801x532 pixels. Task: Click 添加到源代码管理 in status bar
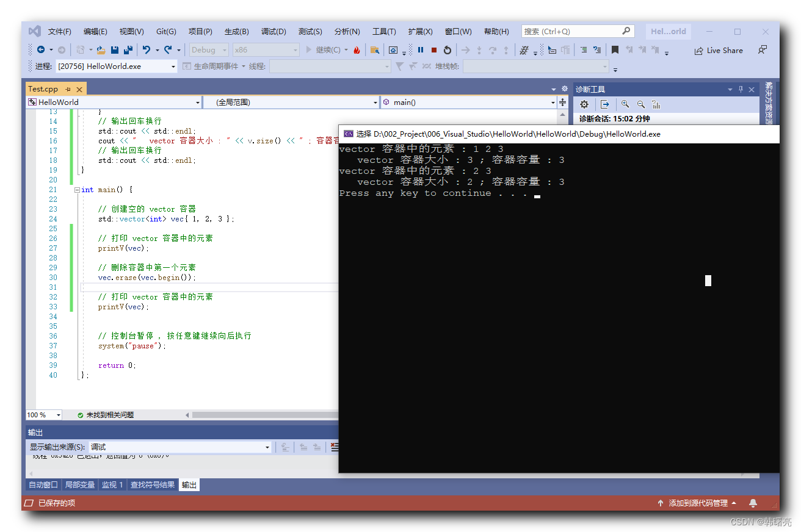[697, 503]
